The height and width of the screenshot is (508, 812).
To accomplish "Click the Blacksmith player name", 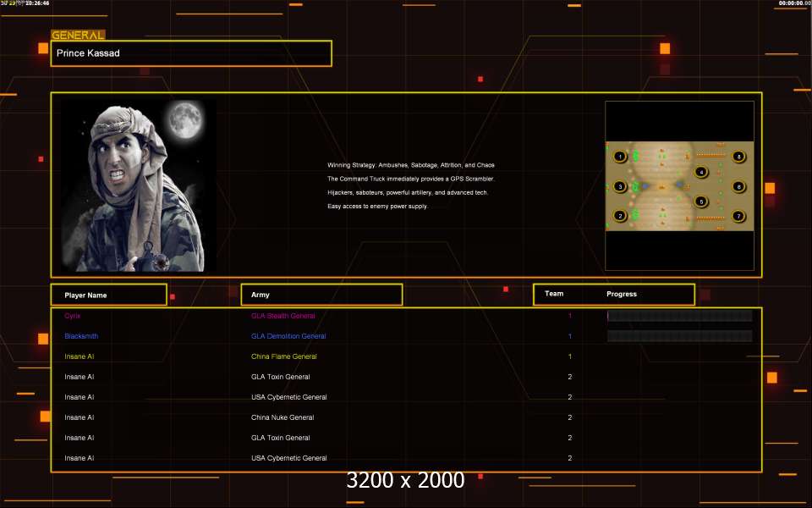I will 81,336.
